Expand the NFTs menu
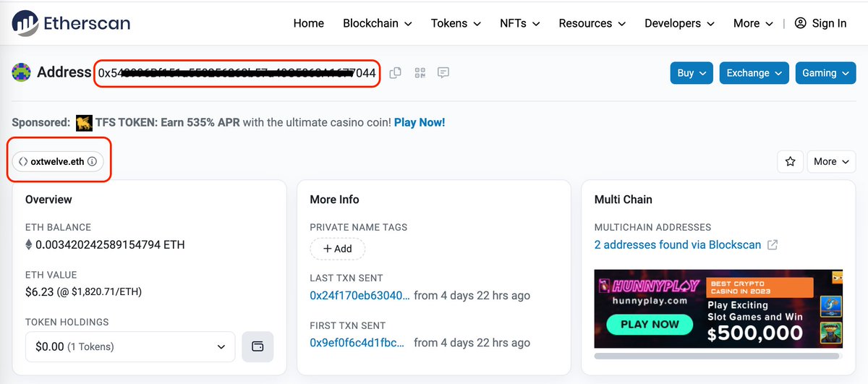Viewport: 868px width, 384px height. (520, 23)
